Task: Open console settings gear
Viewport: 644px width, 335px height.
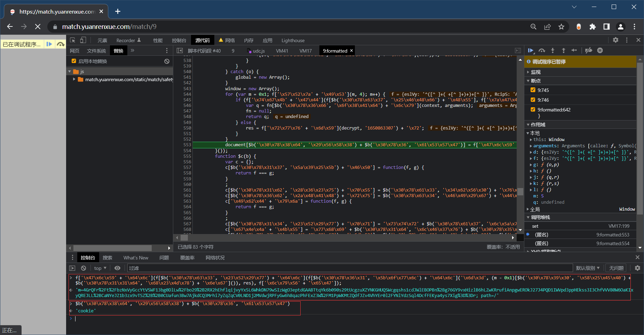Action: point(637,268)
